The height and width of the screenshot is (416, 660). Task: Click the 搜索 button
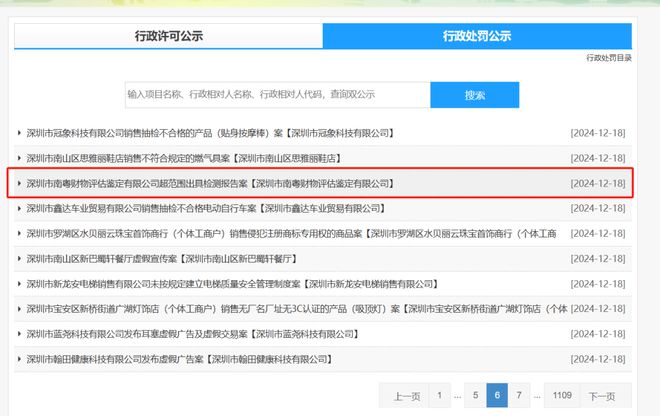[475, 95]
